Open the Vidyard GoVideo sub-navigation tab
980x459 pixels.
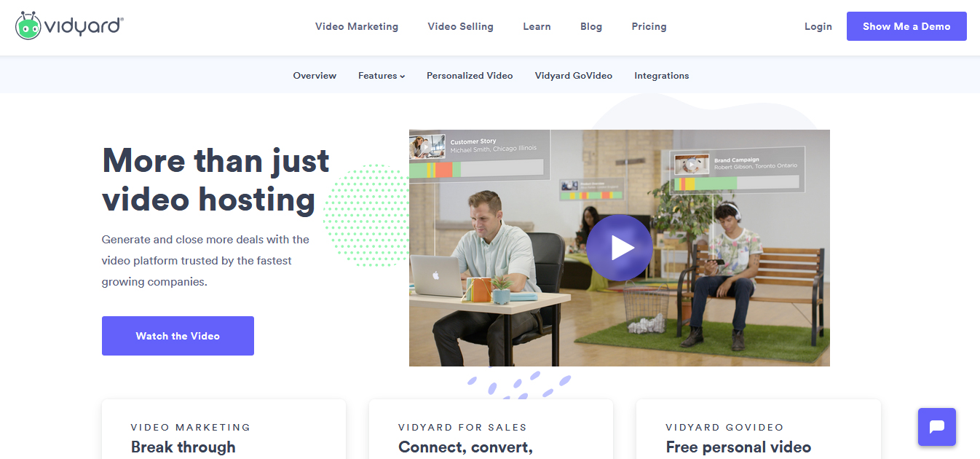point(574,76)
